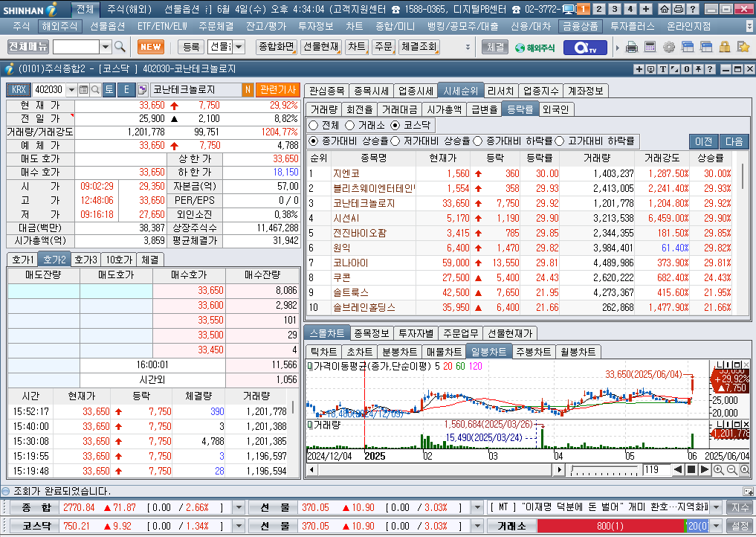
Task: Zoom in on the chart with the plus magnifier
Action: pos(718,470)
